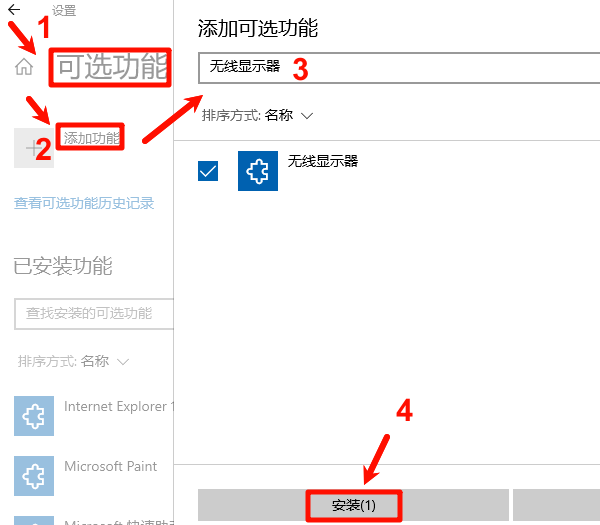Click the 设置 window title

64,11
